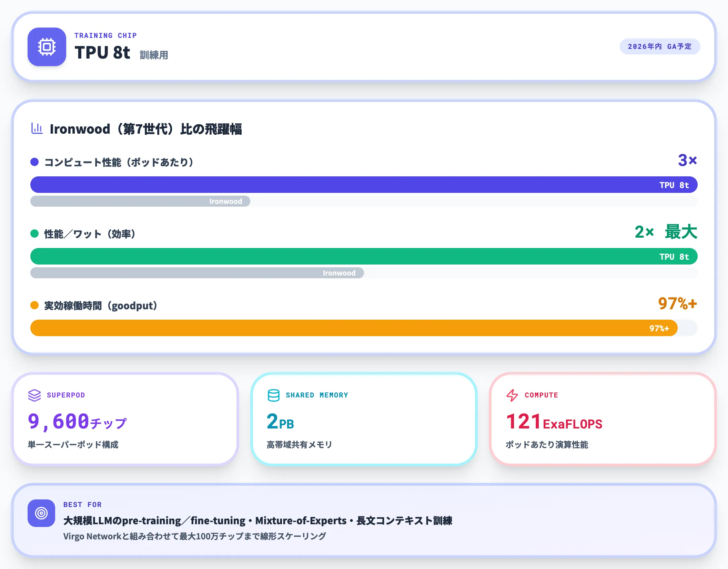Click the 97%+ goodput progress bar

pos(353,328)
